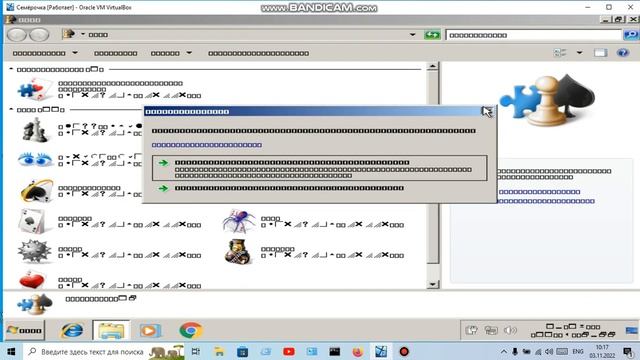Viewport: 640px width, 360px height.
Task: Click Windows Explorer folder on VM taskbar
Action: point(111,330)
